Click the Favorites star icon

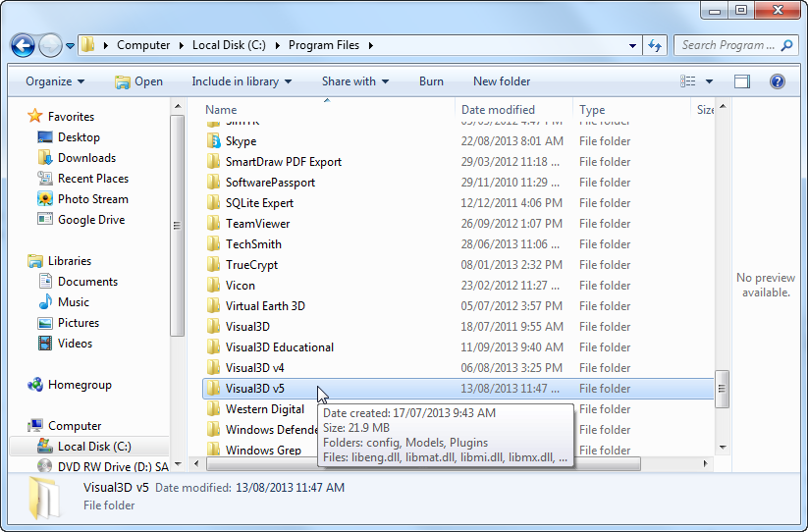[35, 116]
